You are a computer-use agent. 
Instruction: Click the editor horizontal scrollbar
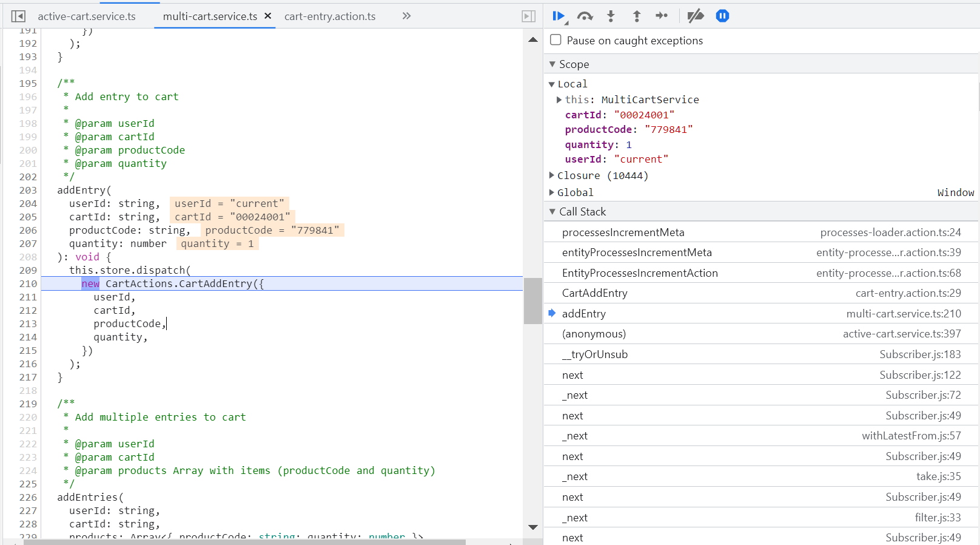[244, 542]
